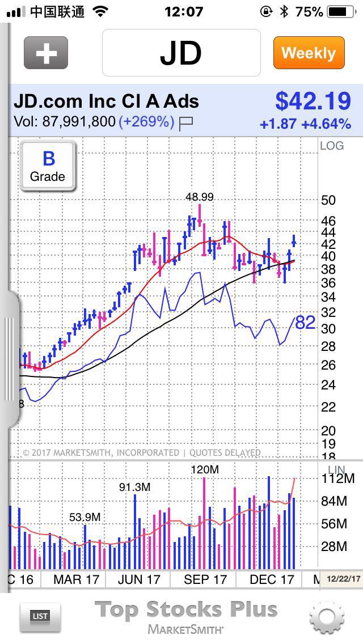
Task: Tap the 20 price axis value
Action: 329,431
